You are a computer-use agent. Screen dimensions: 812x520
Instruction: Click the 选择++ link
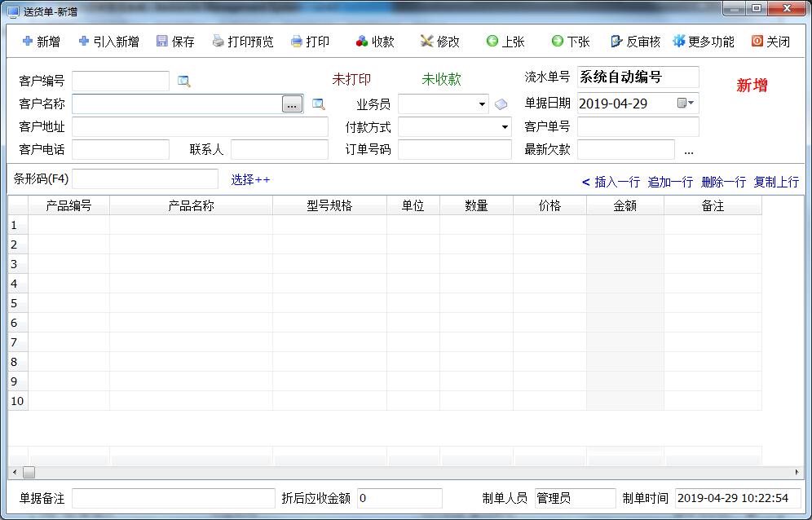[x=250, y=180]
